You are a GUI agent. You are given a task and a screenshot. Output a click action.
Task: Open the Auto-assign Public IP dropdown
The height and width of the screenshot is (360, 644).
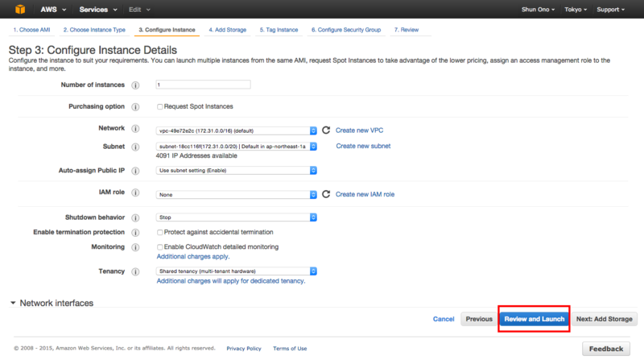[236, 170]
